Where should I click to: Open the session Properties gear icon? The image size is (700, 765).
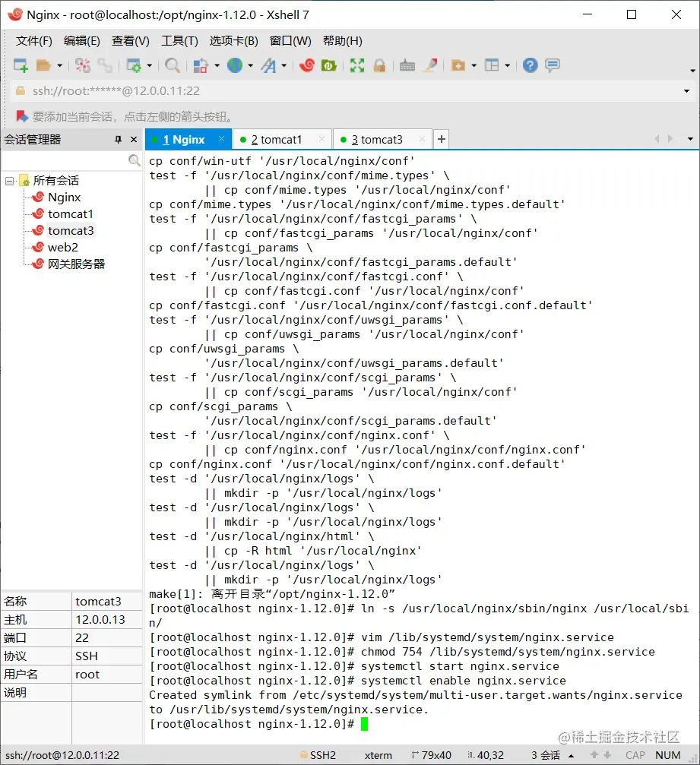(133, 65)
